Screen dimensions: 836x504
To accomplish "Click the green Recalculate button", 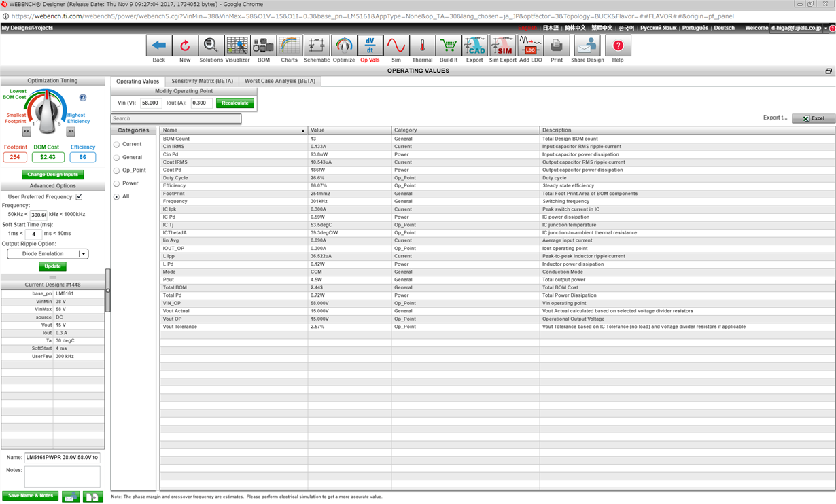I will [x=235, y=103].
